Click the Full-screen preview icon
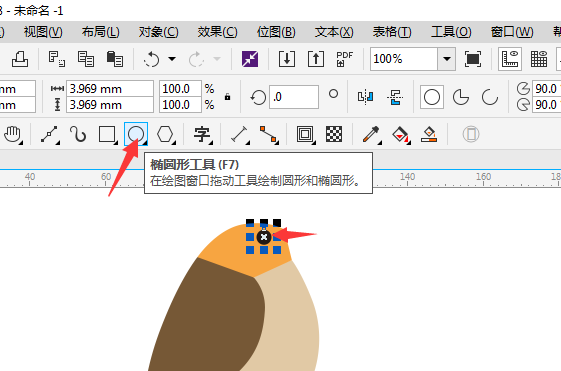561x371 pixels. click(473, 59)
